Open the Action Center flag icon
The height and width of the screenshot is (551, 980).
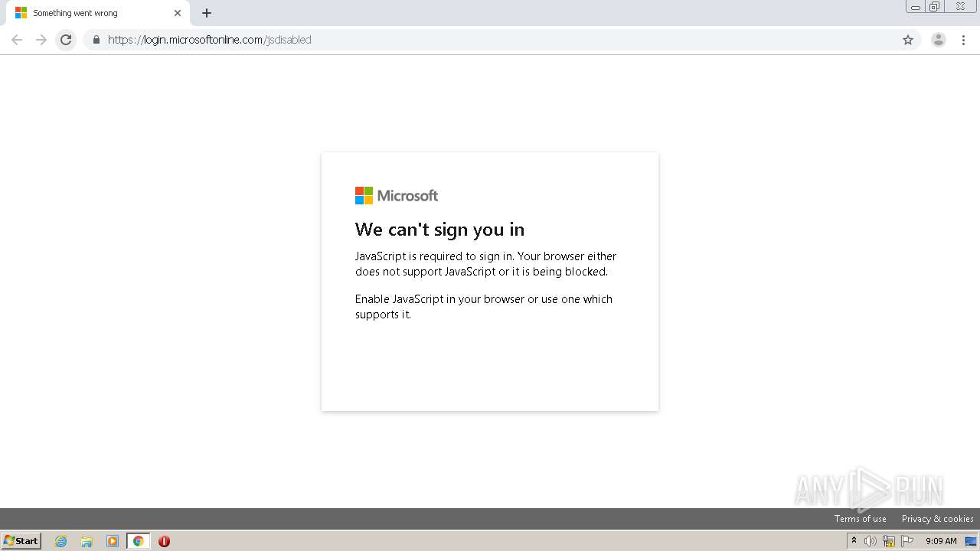(x=907, y=541)
